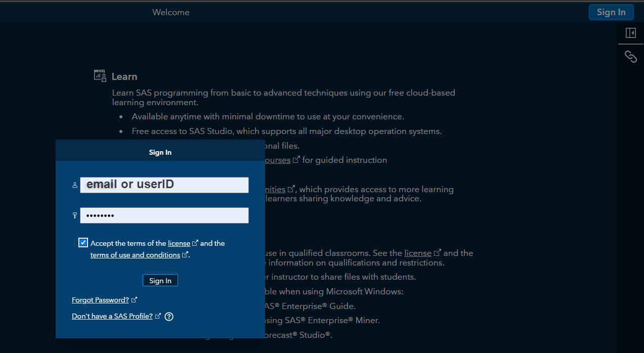
Task: Click the Forgot Password link
Action: pos(100,299)
